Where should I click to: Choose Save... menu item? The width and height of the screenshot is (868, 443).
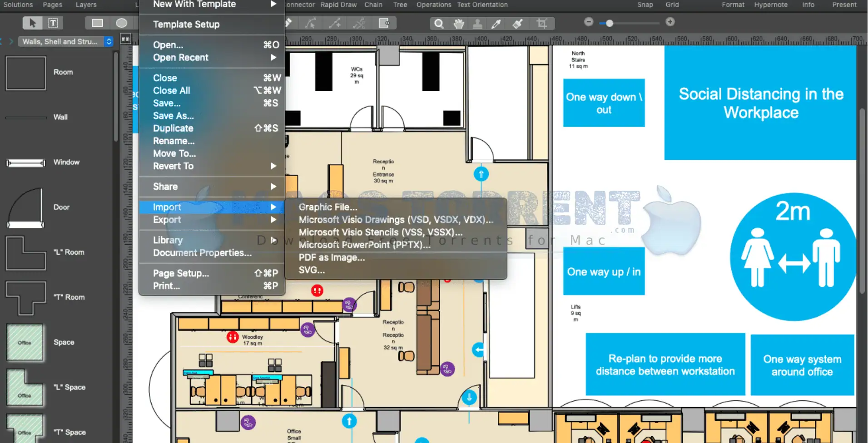click(212, 103)
